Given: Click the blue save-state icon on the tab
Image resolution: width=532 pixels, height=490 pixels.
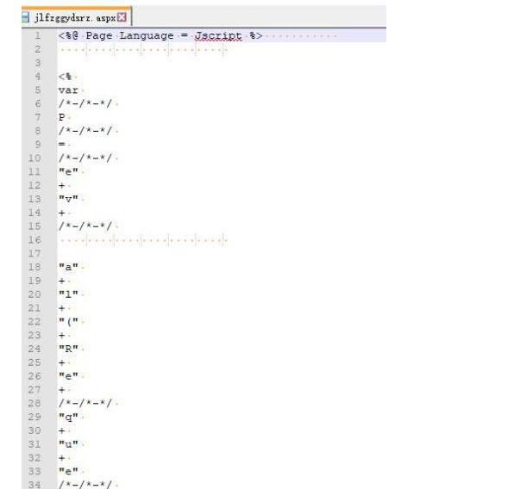Looking at the screenshot, I should click(x=26, y=17).
